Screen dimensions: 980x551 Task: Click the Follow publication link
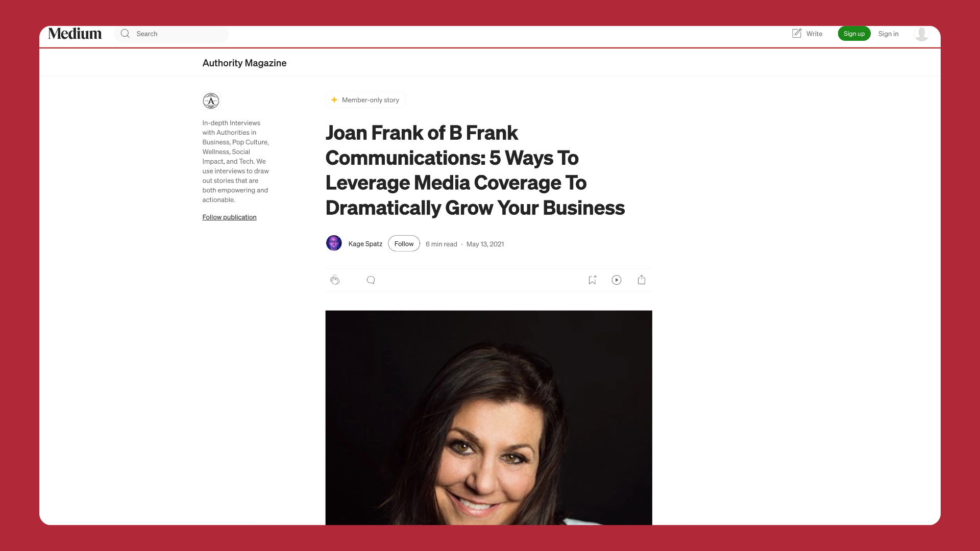[229, 217]
